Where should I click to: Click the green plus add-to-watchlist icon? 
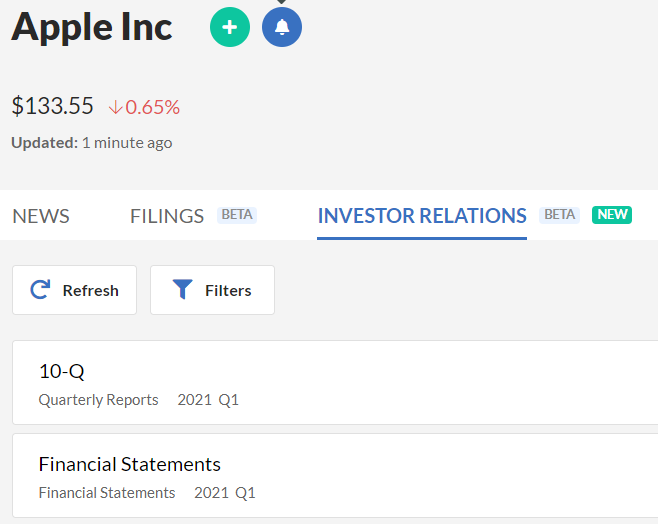[230, 27]
